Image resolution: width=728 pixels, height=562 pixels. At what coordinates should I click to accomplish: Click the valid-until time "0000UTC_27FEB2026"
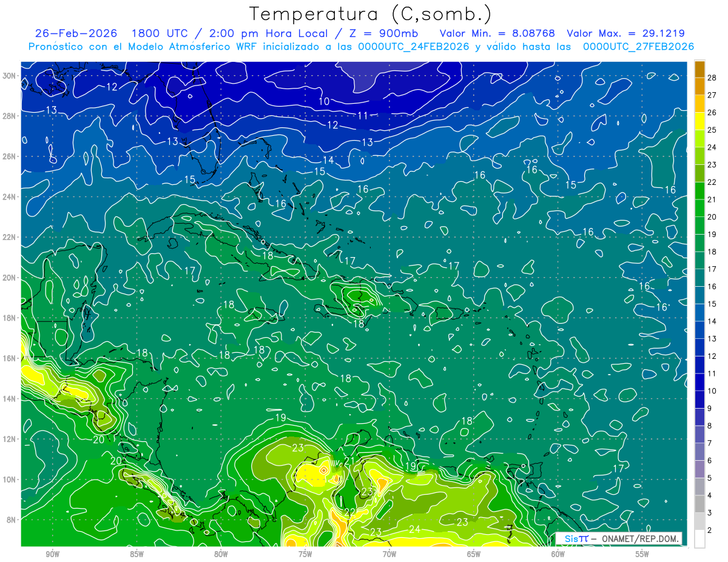pyautogui.click(x=638, y=47)
